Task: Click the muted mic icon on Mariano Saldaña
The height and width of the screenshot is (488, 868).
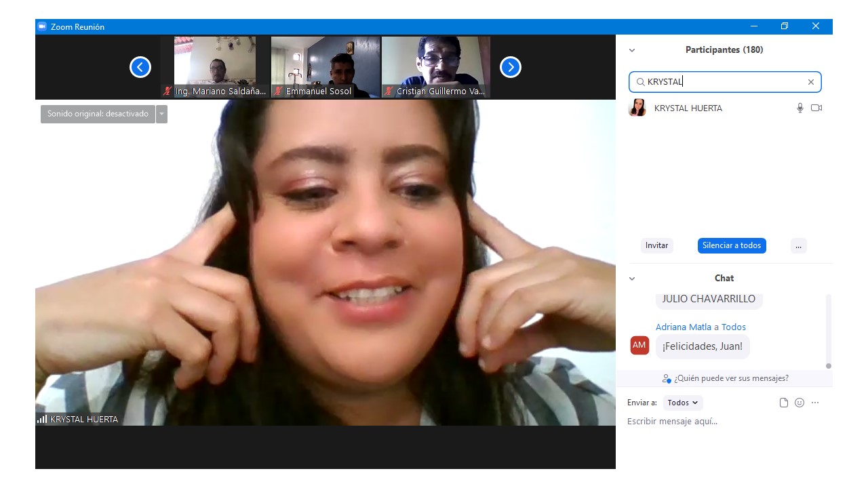Action: (x=167, y=91)
